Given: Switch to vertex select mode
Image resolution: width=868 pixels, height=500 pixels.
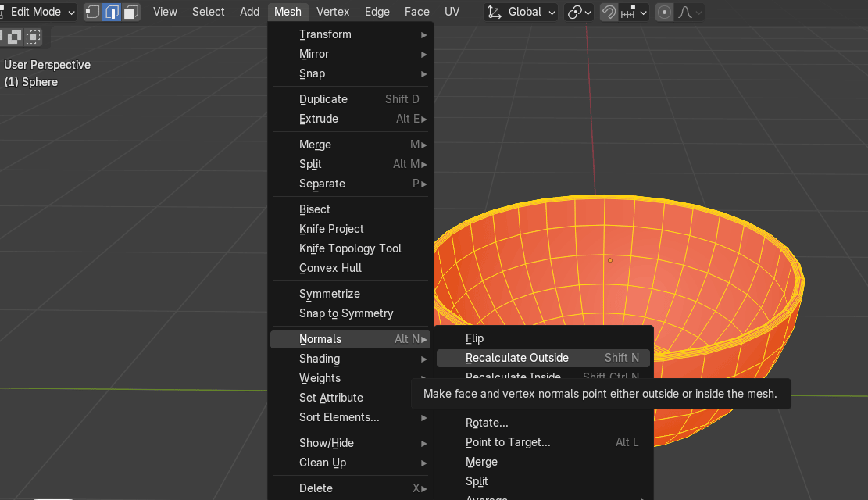Looking at the screenshot, I should pyautogui.click(x=93, y=12).
